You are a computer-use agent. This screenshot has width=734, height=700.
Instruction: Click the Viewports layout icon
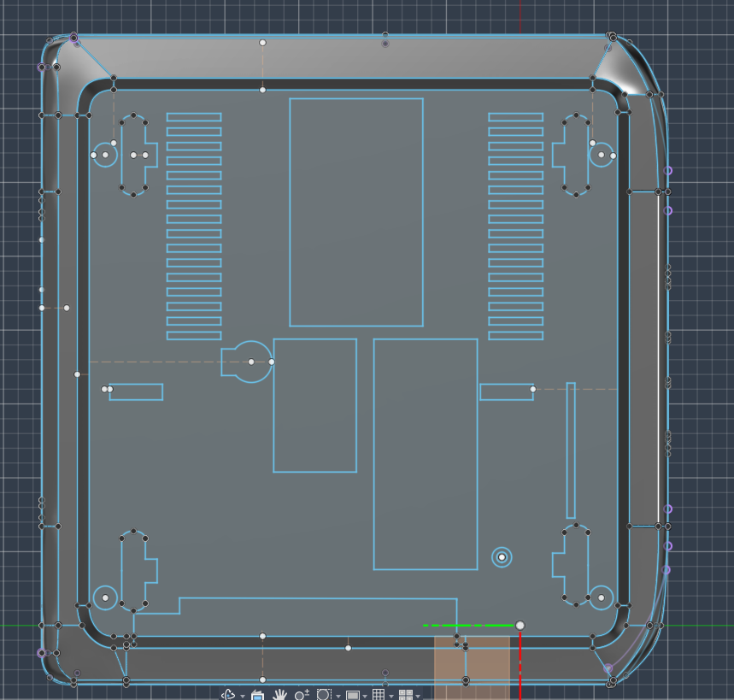[405, 695]
